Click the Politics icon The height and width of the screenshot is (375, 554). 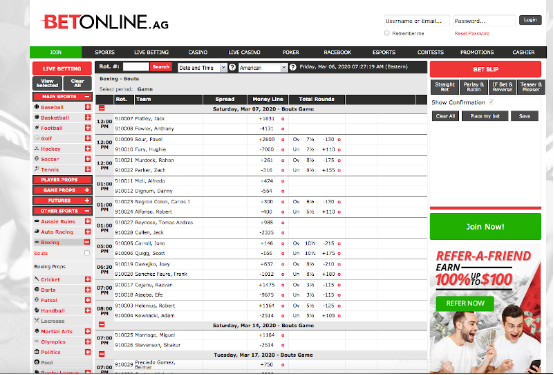36,352
